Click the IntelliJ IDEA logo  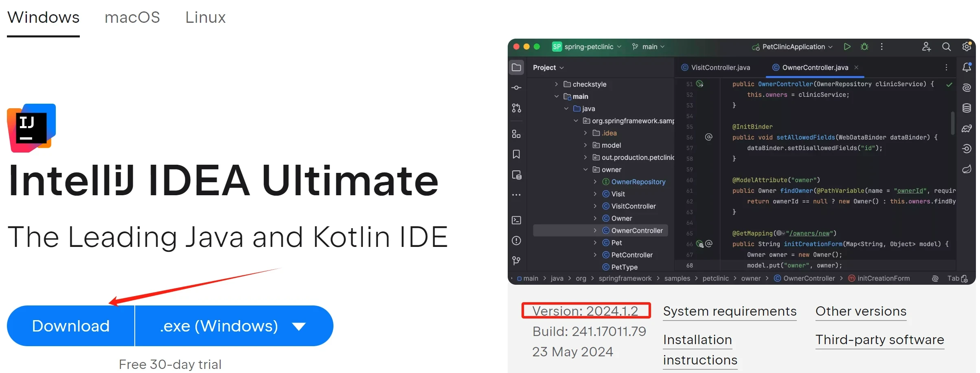pyautogui.click(x=31, y=128)
